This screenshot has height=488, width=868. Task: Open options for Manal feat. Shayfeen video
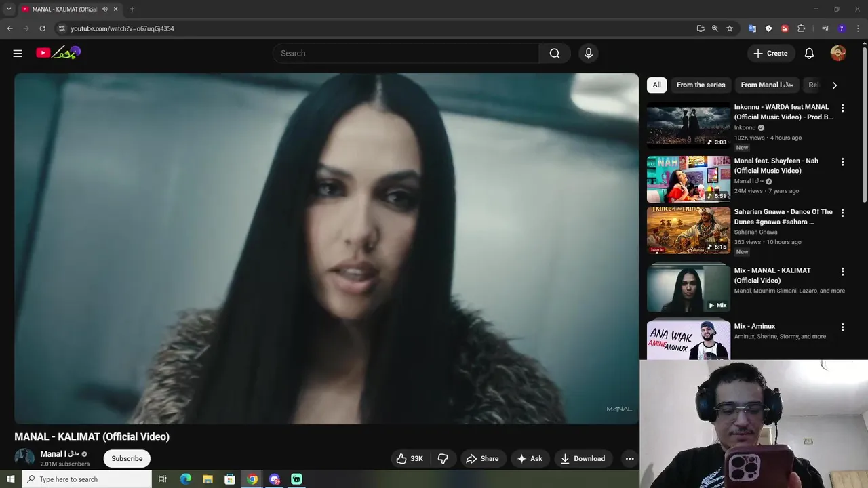point(843,162)
